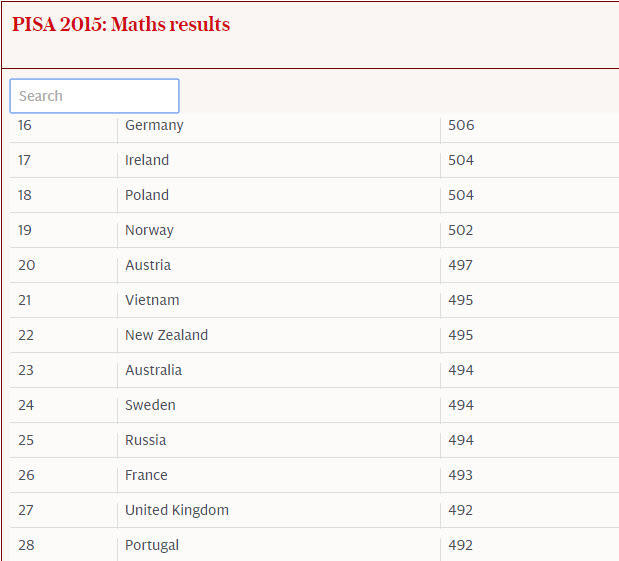Click Australia in the table
The height and width of the screenshot is (561, 619).
pos(153,370)
